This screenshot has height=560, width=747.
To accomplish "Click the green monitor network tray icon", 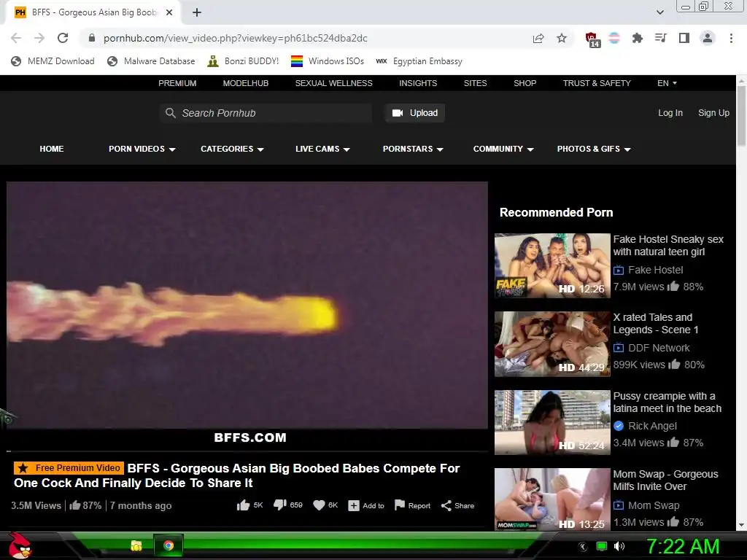I will tap(602, 546).
